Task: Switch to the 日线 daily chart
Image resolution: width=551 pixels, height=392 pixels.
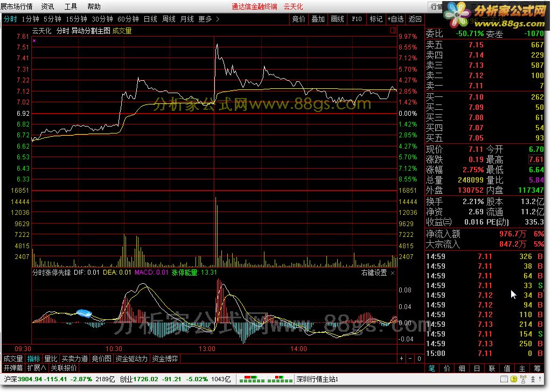Action: pyautogui.click(x=150, y=19)
